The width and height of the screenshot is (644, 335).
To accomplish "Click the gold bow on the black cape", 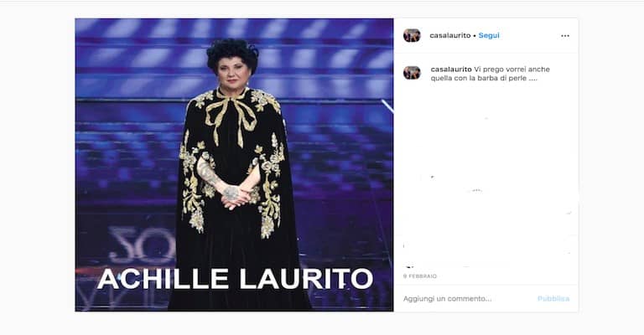I will click(231, 116).
